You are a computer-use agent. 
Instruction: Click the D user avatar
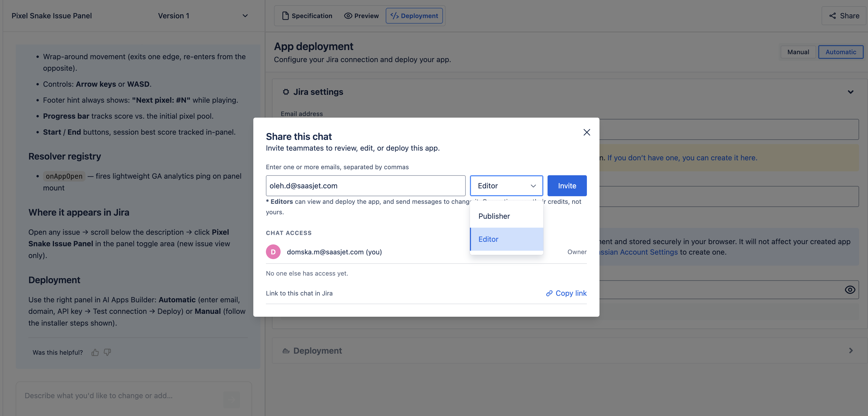(273, 252)
